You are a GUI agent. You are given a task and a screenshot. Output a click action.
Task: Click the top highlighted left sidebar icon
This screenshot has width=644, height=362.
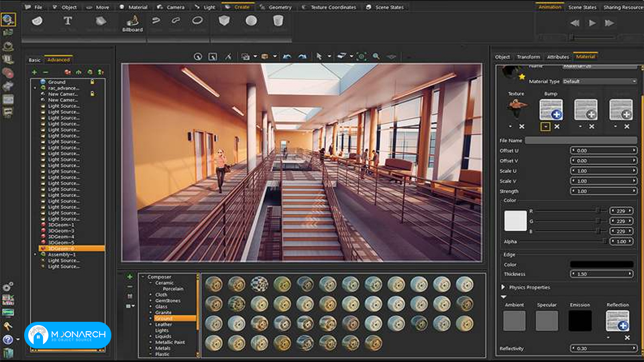click(x=8, y=19)
